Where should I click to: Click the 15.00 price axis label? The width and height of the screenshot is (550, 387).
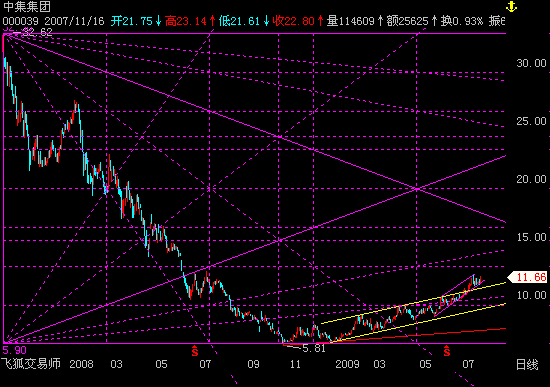point(531,237)
